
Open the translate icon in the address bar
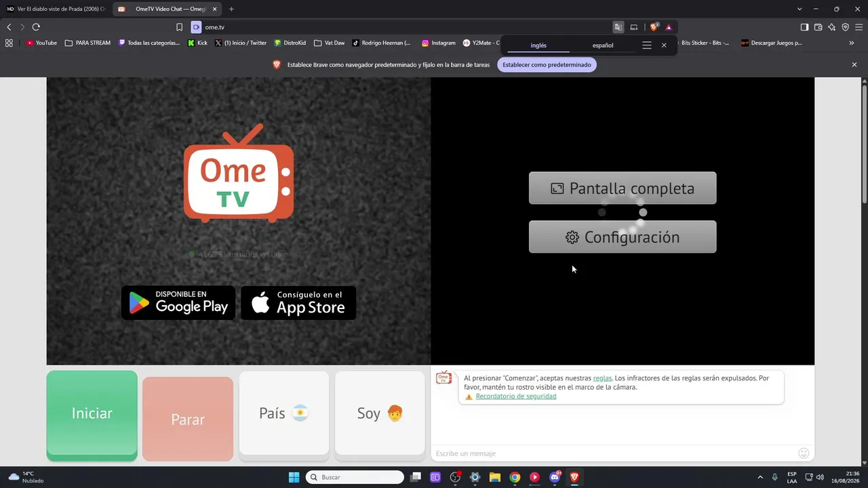(x=618, y=27)
